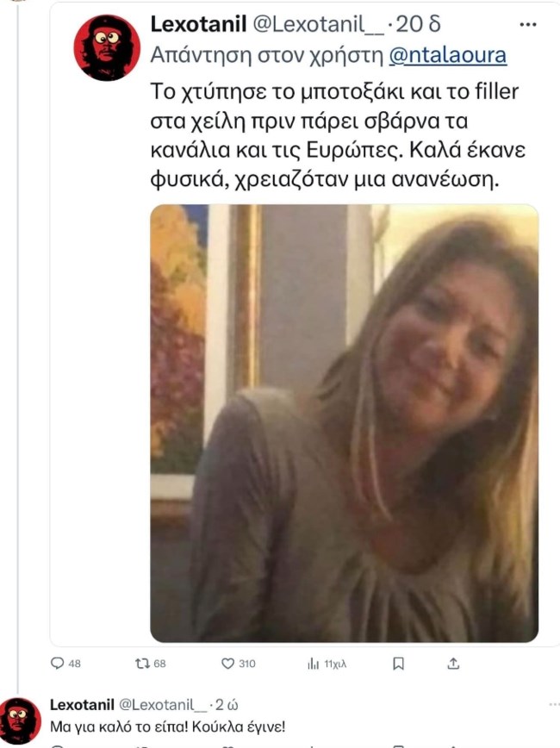Image resolution: width=560 pixels, height=748 pixels.
Task: Open the attached photo of the woman
Action: tap(345, 423)
